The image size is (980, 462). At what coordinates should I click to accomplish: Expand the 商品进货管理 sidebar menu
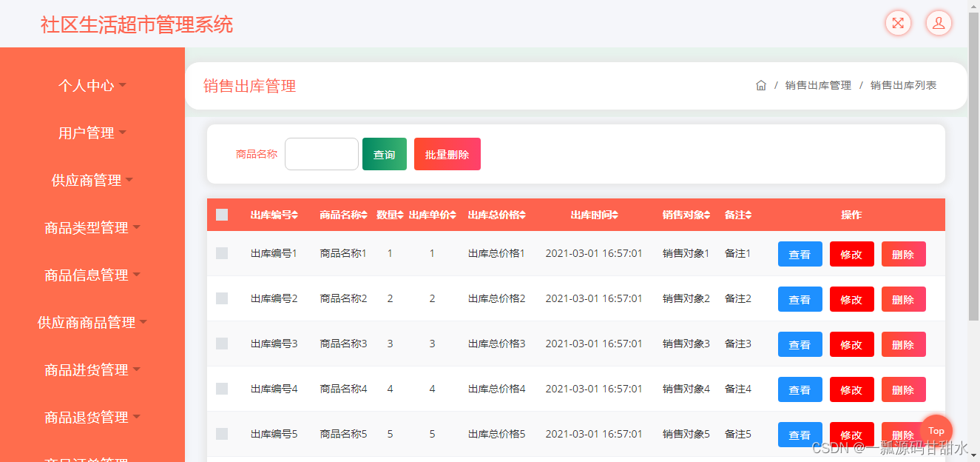(x=92, y=369)
